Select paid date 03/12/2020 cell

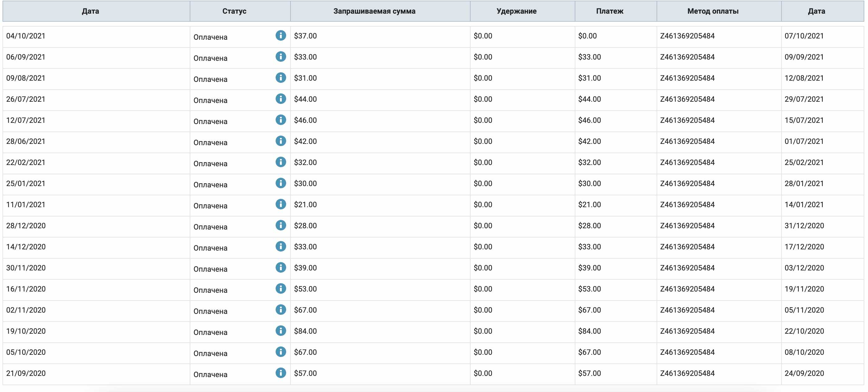pyautogui.click(x=822, y=269)
